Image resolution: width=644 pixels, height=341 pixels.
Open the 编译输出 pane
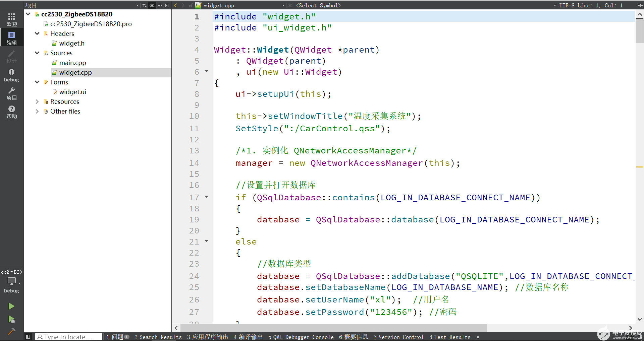(x=248, y=337)
